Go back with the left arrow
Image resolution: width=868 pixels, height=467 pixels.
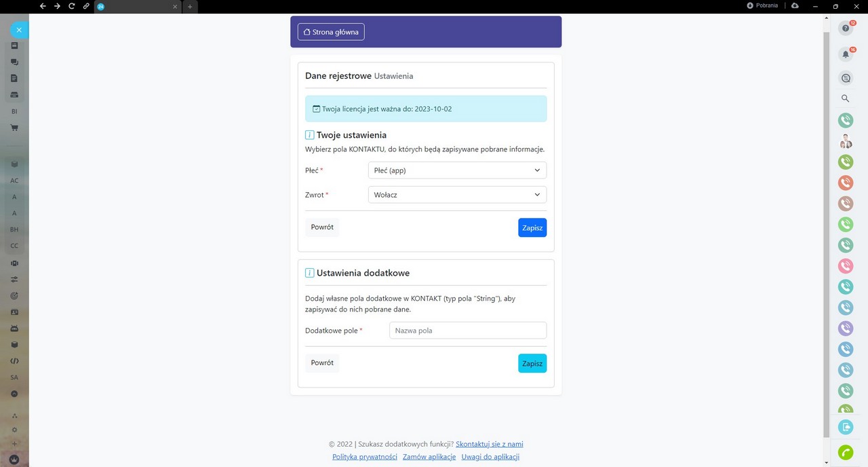pyautogui.click(x=43, y=6)
